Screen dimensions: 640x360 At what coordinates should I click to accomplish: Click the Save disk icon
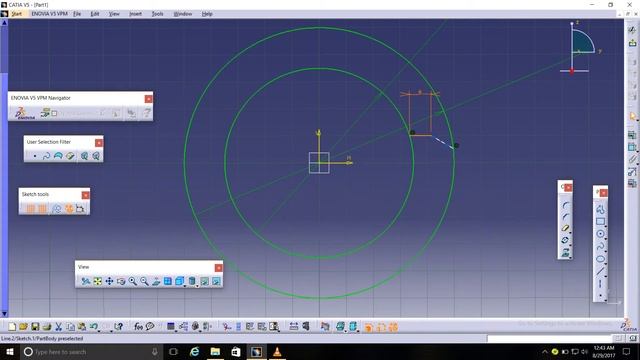[x=35, y=327]
